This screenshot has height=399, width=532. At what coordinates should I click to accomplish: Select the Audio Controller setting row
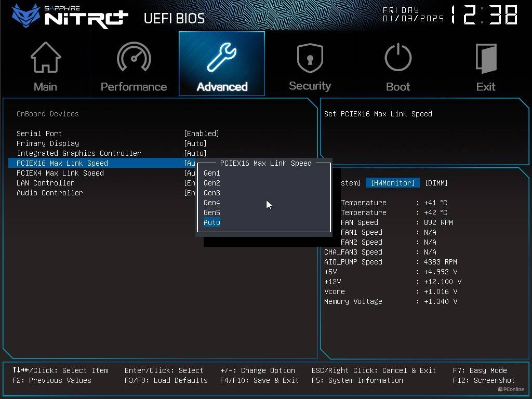[x=50, y=193]
